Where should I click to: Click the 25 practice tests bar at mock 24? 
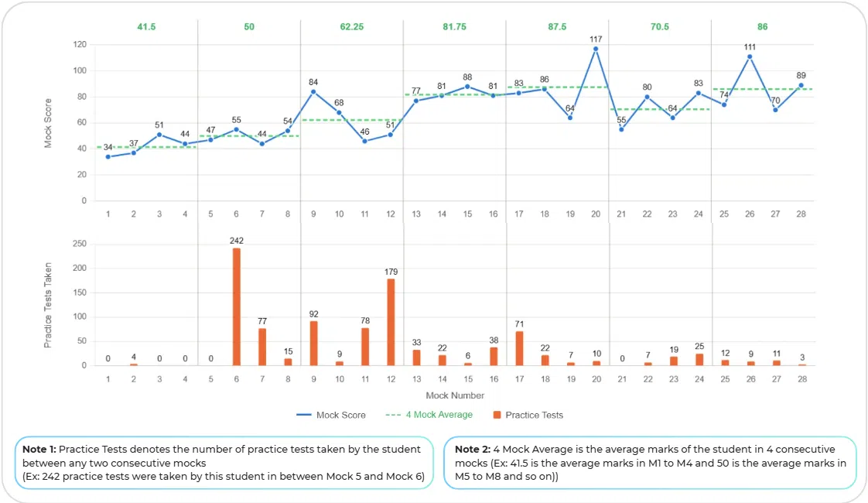(699, 360)
